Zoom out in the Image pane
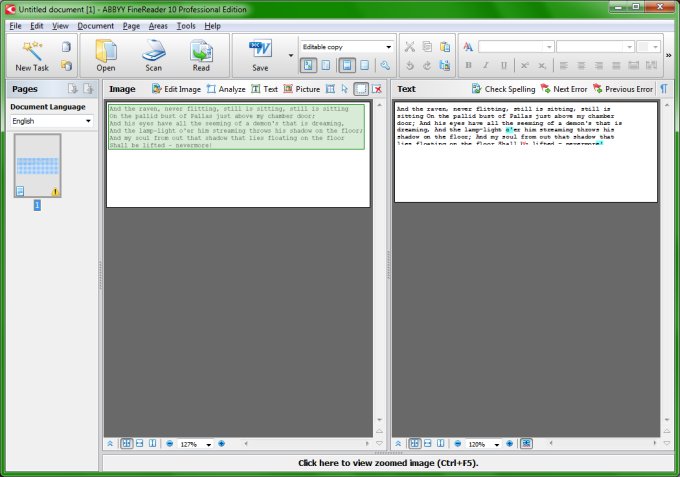 click(x=170, y=444)
